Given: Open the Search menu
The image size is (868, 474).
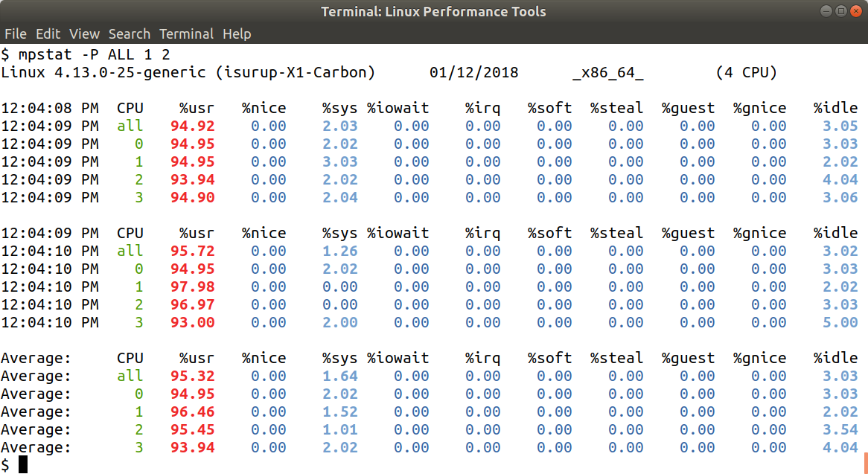Looking at the screenshot, I should pyautogui.click(x=130, y=33).
